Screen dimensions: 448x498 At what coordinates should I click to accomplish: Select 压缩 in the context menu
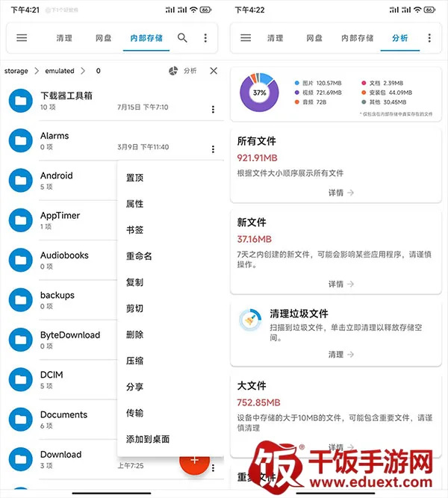pos(134,361)
